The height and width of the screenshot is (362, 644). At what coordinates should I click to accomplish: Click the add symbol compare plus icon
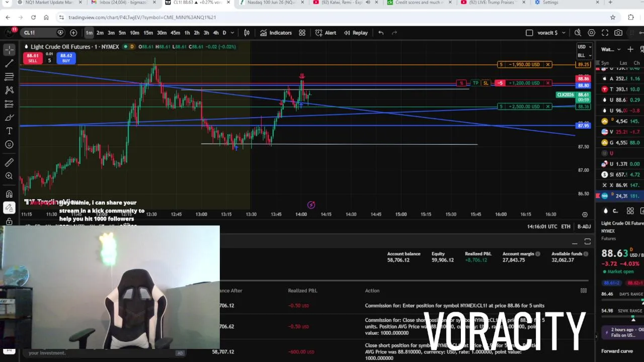click(73, 33)
